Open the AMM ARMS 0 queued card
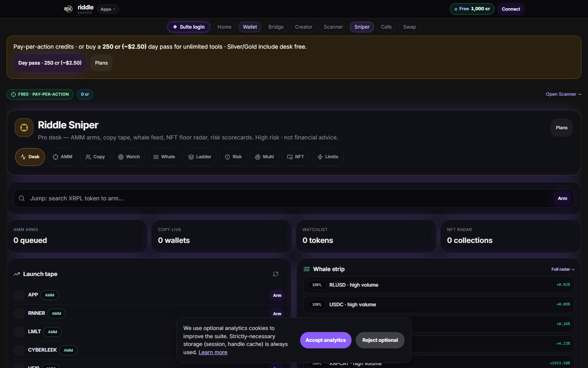This screenshot has height=368, width=588. [x=77, y=236]
